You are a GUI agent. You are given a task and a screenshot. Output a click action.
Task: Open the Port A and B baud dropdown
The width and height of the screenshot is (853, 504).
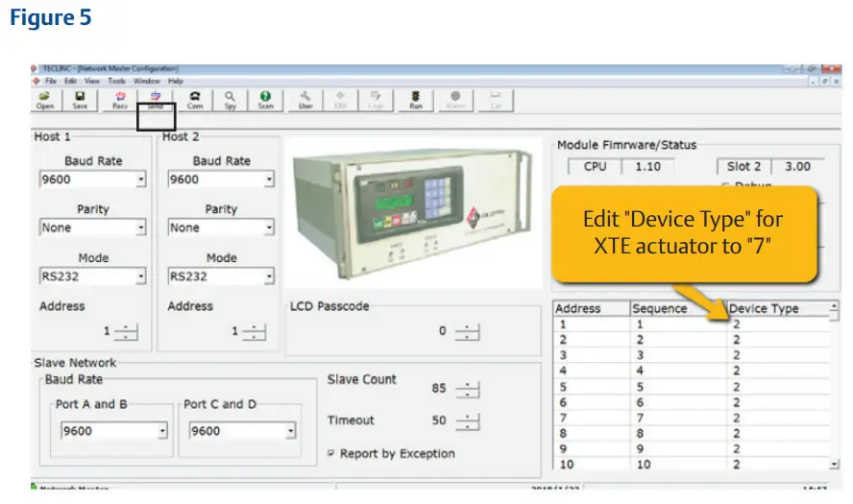pos(162,431)
